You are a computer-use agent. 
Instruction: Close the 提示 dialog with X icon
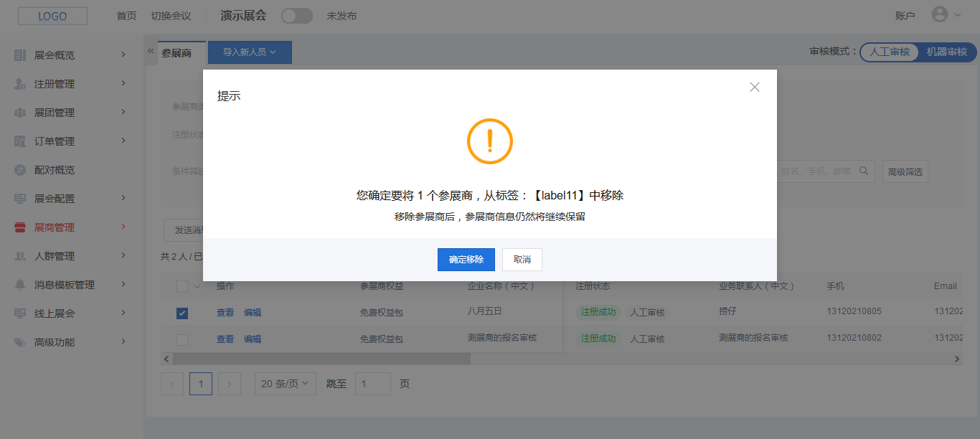pyautogui.click(x=754, y=87)
